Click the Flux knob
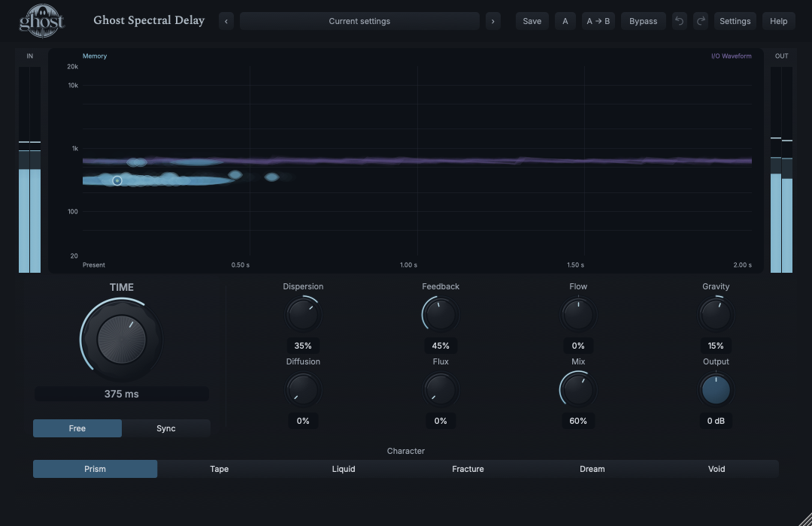Screen dimensions: 812x526 pos(440,390)
